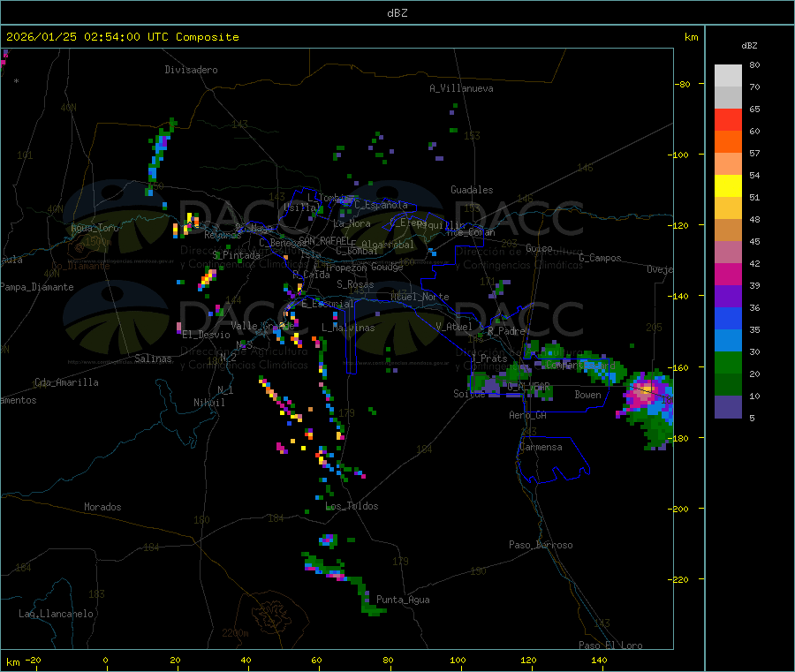Click the 'R_Padre' label
The width and height of the screenshot is (795, 672).
[x=506, y=331]
